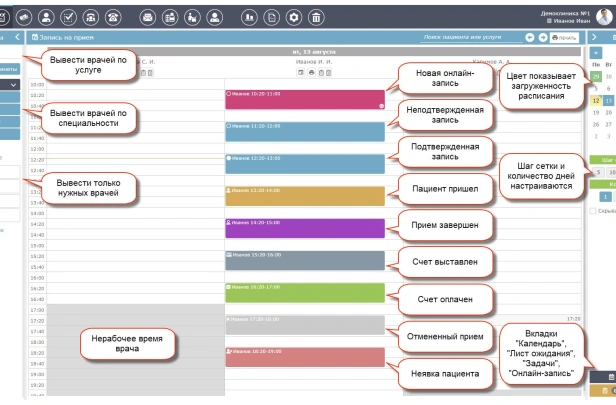
Task: Click the checkmark tasks icon in top toolbar
Action: coord(68,17)
